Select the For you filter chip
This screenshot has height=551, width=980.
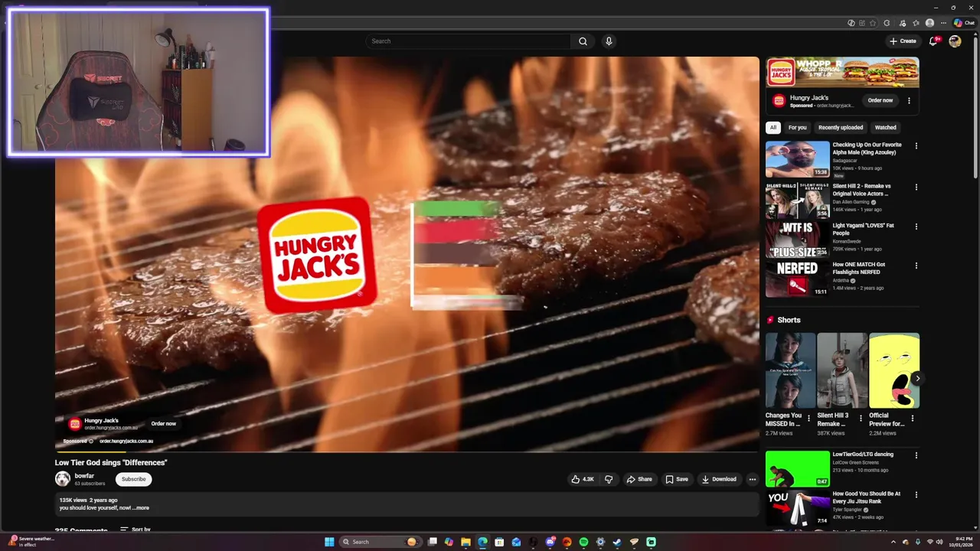click(797, 128)
